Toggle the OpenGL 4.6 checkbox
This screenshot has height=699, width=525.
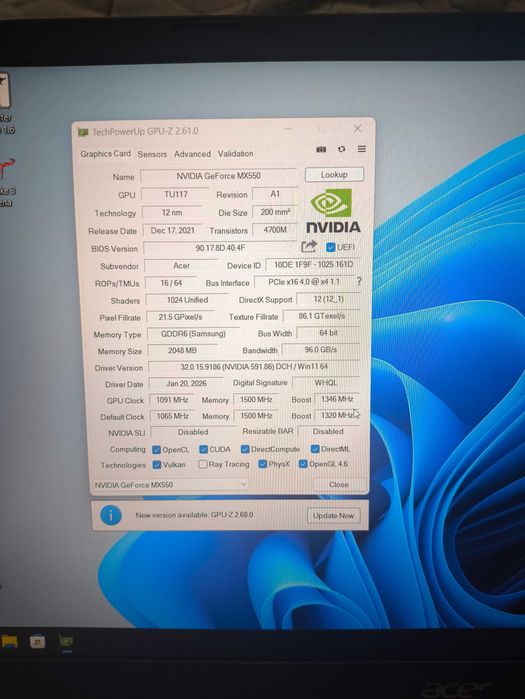303,464
